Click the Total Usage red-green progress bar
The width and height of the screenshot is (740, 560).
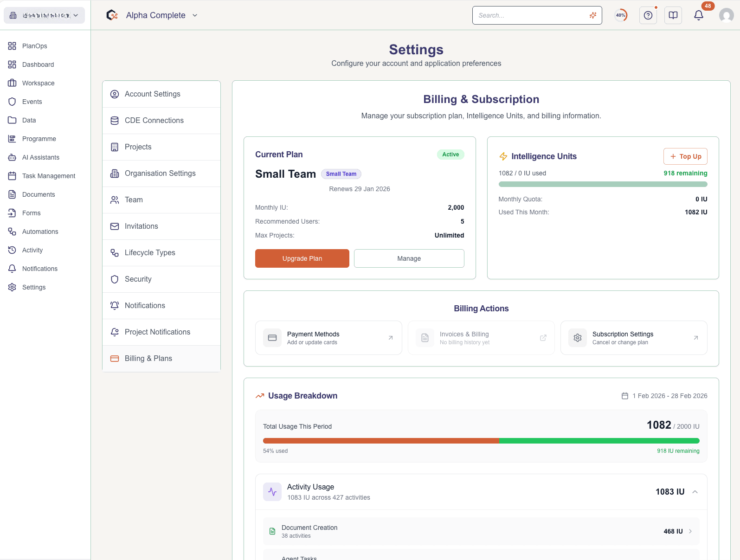(x=481, y=441)
